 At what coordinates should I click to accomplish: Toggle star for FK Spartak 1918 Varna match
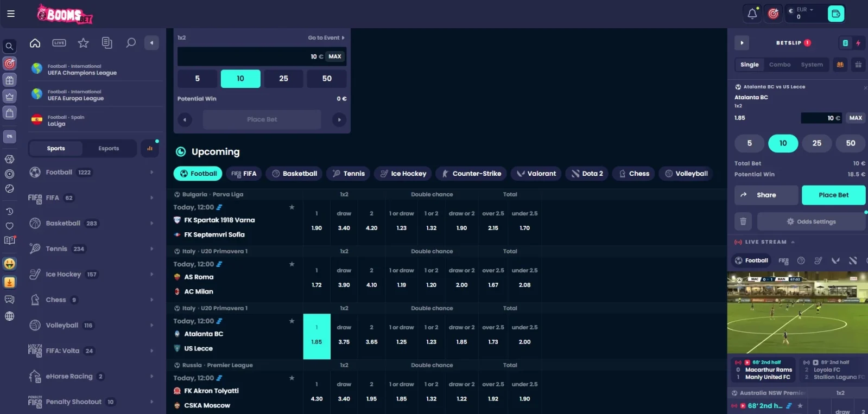[x=292, y=207]
